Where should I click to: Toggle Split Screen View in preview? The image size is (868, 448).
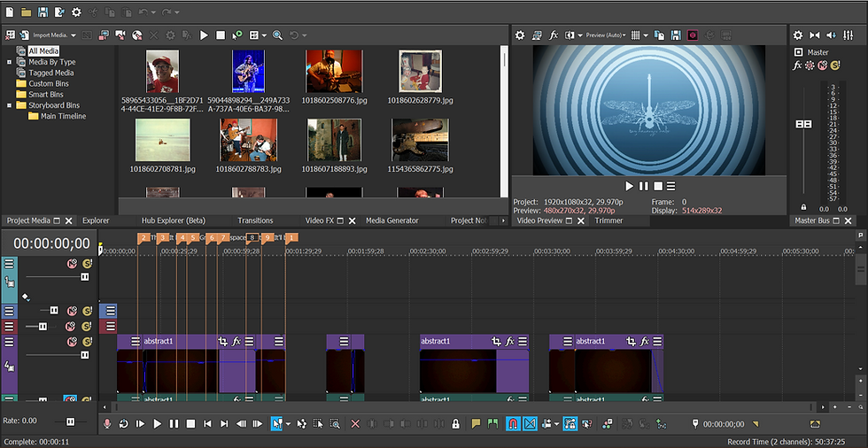570,35
